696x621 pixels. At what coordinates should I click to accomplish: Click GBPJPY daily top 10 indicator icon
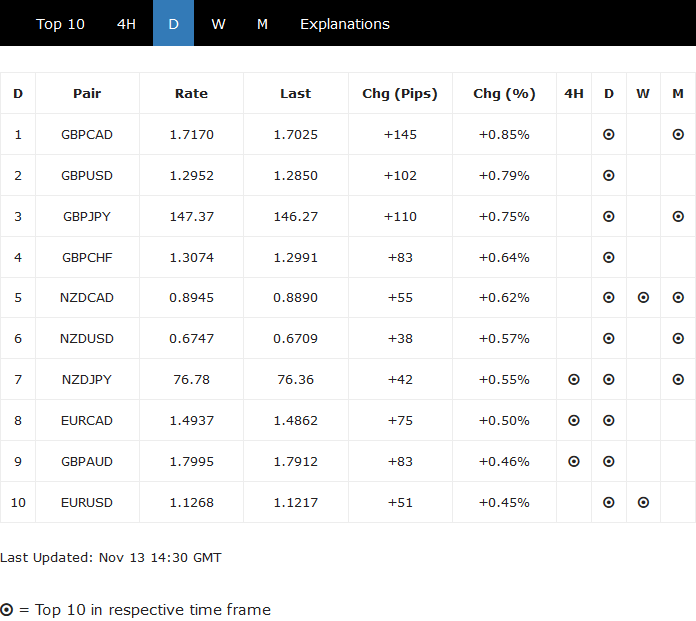coord(609,216)
